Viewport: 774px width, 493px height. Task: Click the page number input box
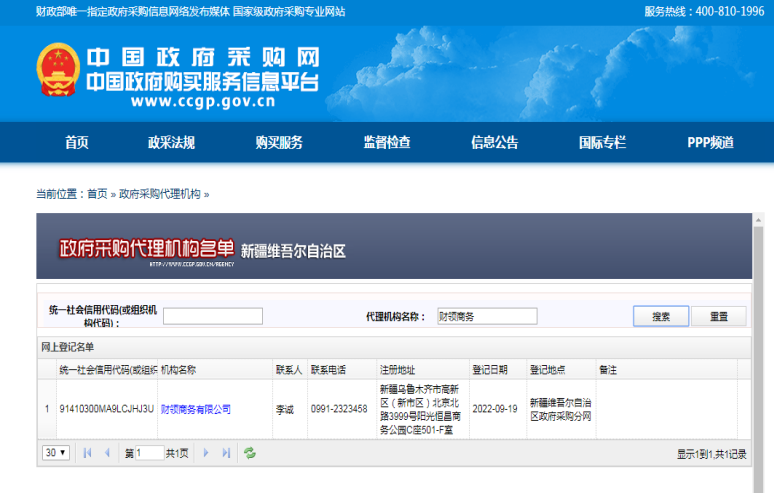(149, 453)
